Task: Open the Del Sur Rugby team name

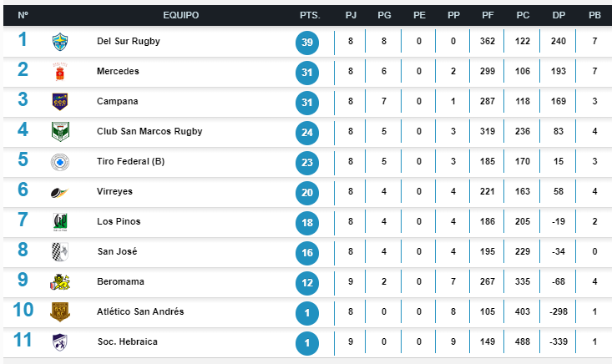Action: click(x=128, y=41)
